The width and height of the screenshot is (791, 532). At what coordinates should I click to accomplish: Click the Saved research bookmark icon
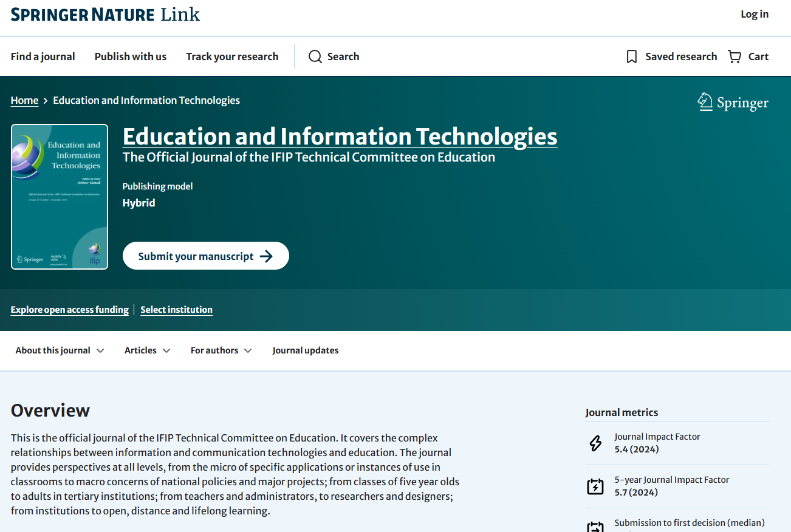pos(632,56)
